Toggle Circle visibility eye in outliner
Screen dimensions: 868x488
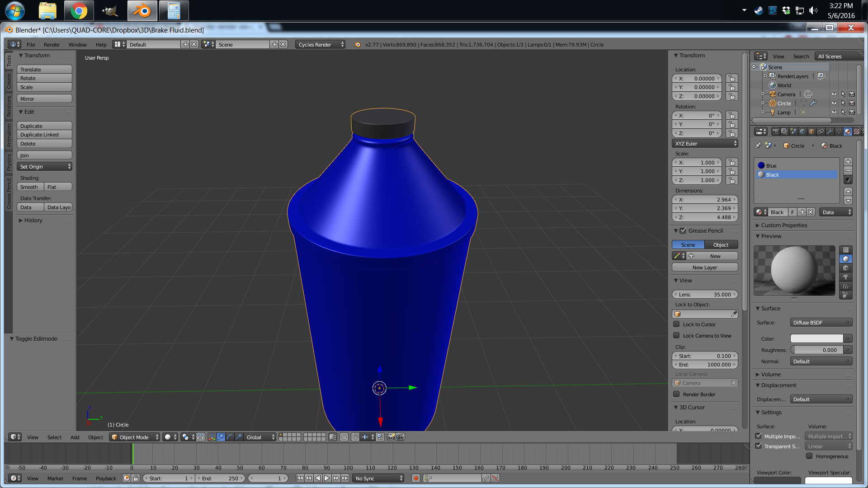834,103
